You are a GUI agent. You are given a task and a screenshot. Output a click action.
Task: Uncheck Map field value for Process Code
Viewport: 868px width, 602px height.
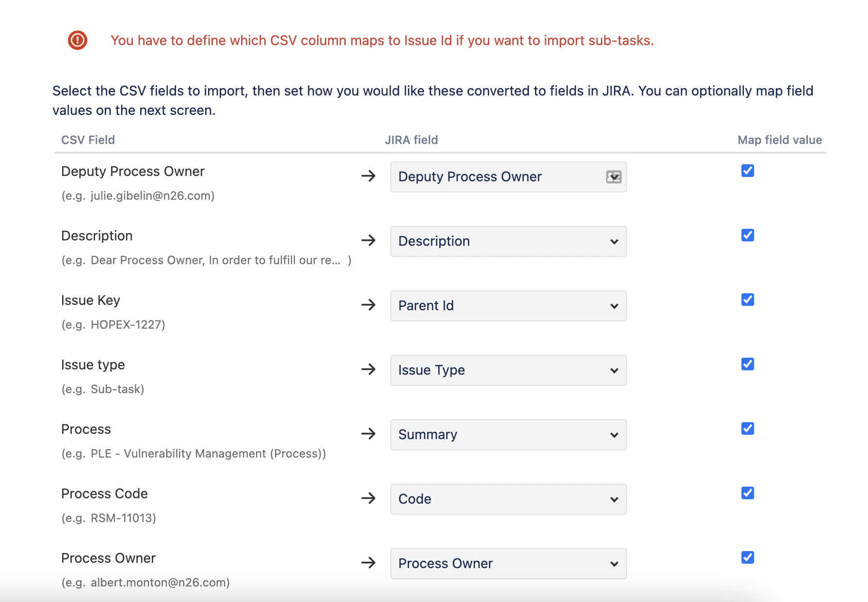click(748, 493)
